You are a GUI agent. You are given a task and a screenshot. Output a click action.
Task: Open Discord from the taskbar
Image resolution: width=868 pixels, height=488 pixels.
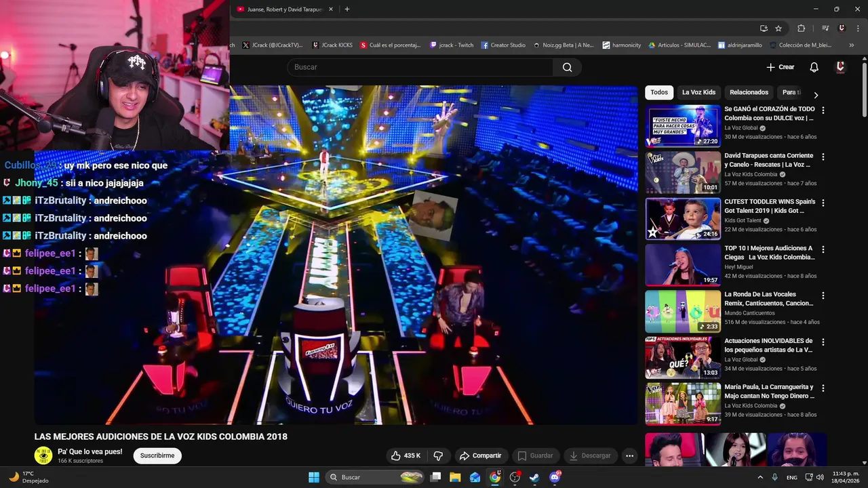[555, 477]
